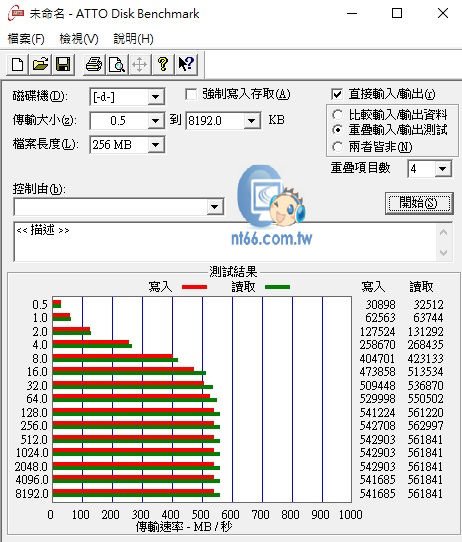Activate context help arrow-question icon

(x=186, y=64)
